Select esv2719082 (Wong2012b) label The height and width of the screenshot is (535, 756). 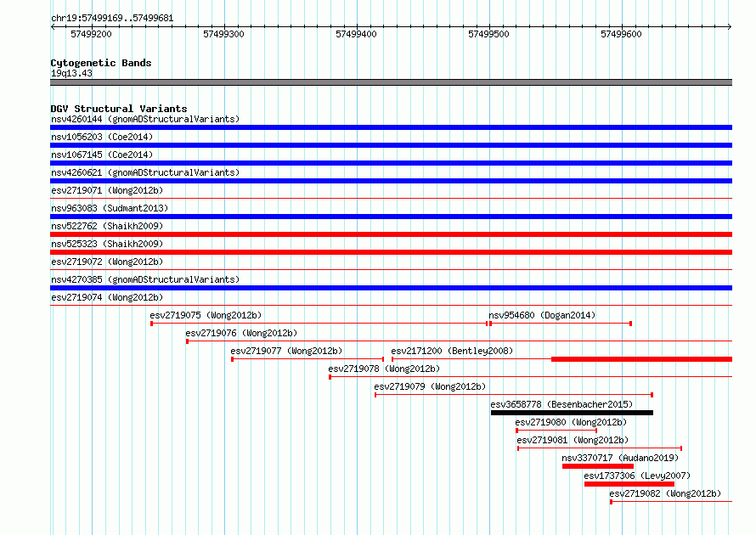coord(665,493)
